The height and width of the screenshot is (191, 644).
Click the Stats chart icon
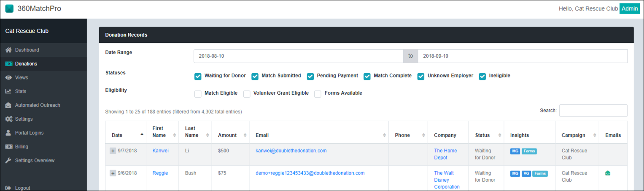(x=8, y=91)
